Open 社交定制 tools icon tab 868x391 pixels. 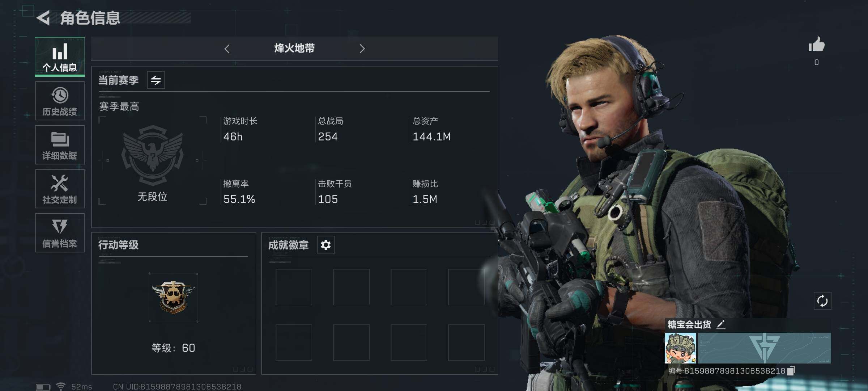(60, 189)
